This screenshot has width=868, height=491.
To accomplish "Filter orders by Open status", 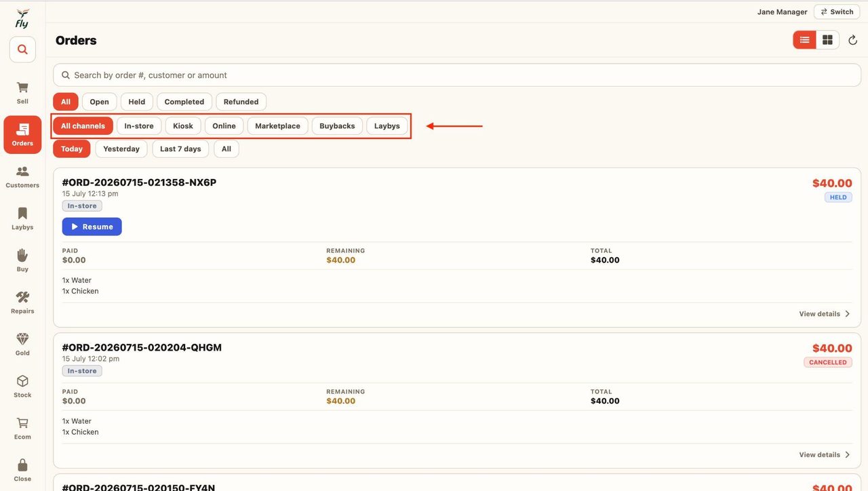I will (99, 102).
